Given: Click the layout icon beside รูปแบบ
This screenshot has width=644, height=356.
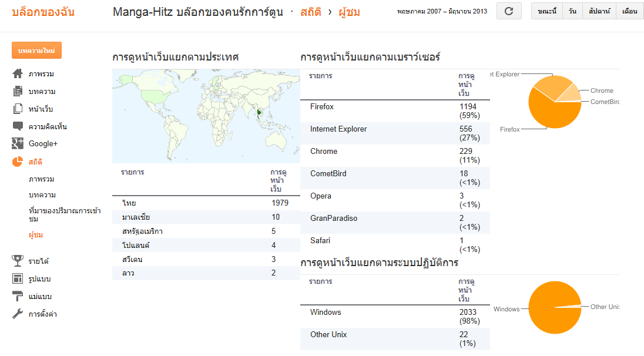Looking at the screenshot, I should [18, 278].
